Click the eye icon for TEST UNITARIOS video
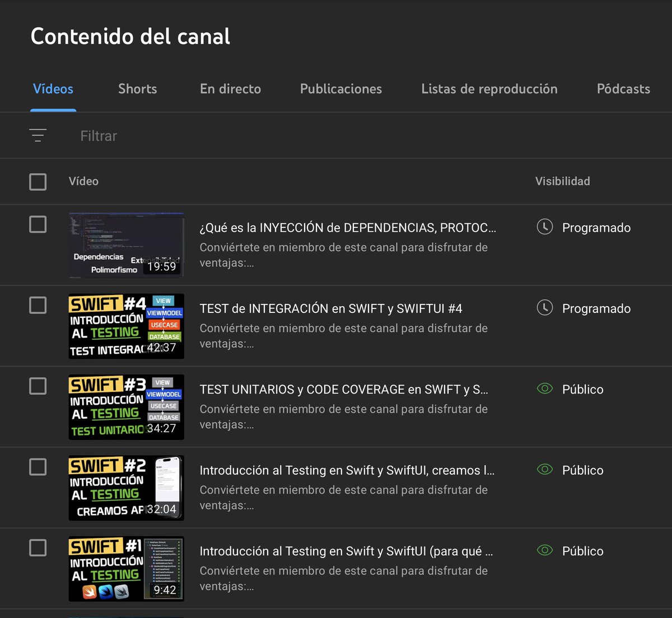Viewport: 672px width, 618px height. click(545, 388)
